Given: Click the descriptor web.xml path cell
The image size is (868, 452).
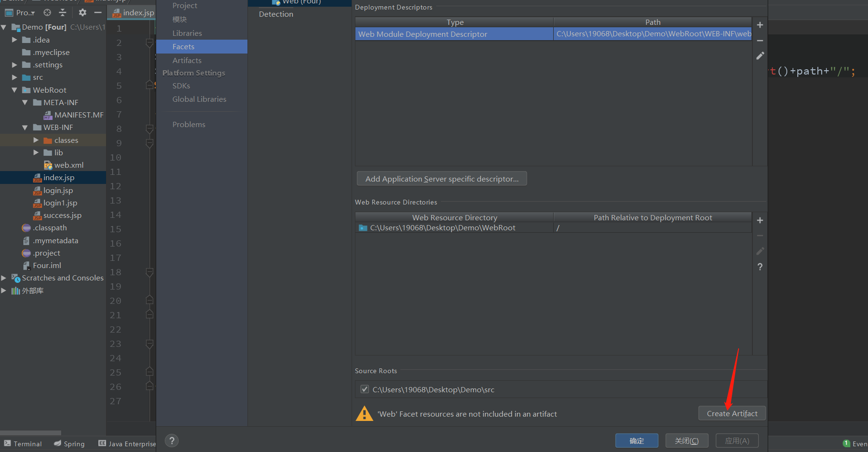Looking at the screenshot, I should click(653, 34).
